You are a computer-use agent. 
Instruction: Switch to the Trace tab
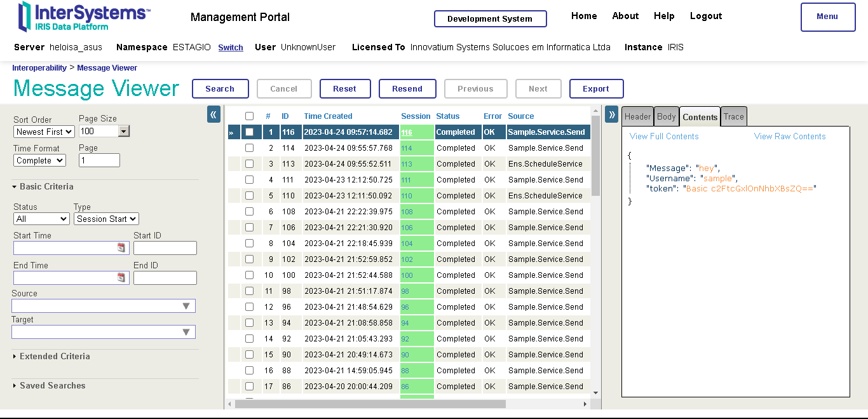pyautogui.click(x=733, y=117)
